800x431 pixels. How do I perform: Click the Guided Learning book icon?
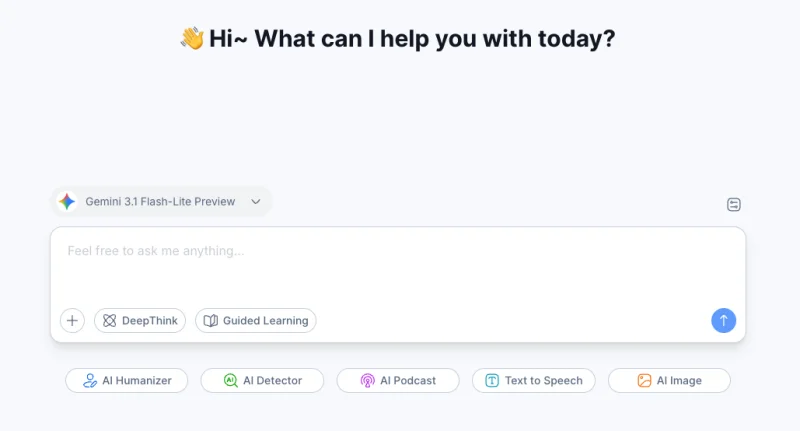211,320
